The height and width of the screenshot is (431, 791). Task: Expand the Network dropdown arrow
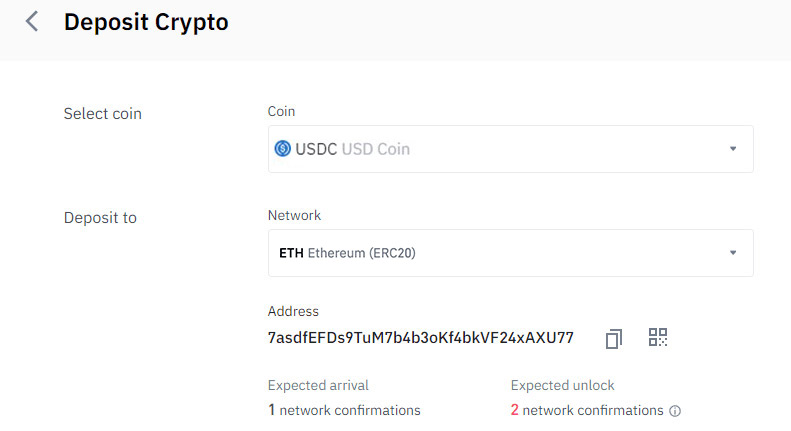point(733,252)
